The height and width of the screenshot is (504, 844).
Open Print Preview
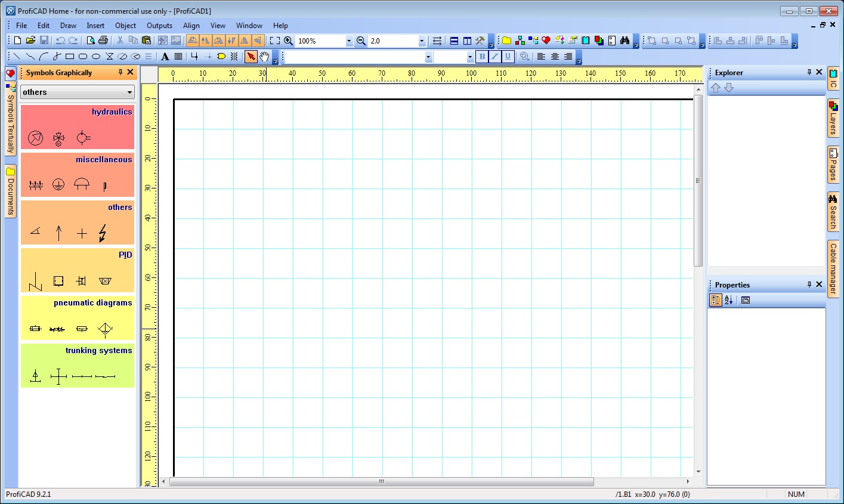pyautogui.click(x=92, y=41)
